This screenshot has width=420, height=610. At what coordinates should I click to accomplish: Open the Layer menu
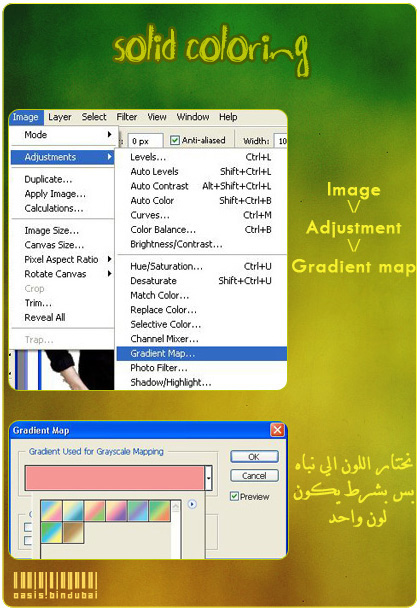tap(60, 117)
